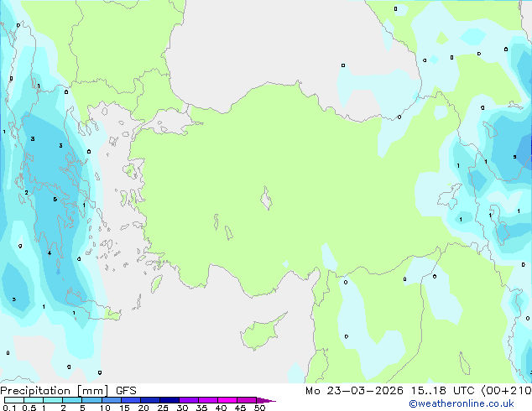Click the purple arrow tip above 50 mm
This screenshot has width=532, height=411.
(x=266, y=400)
